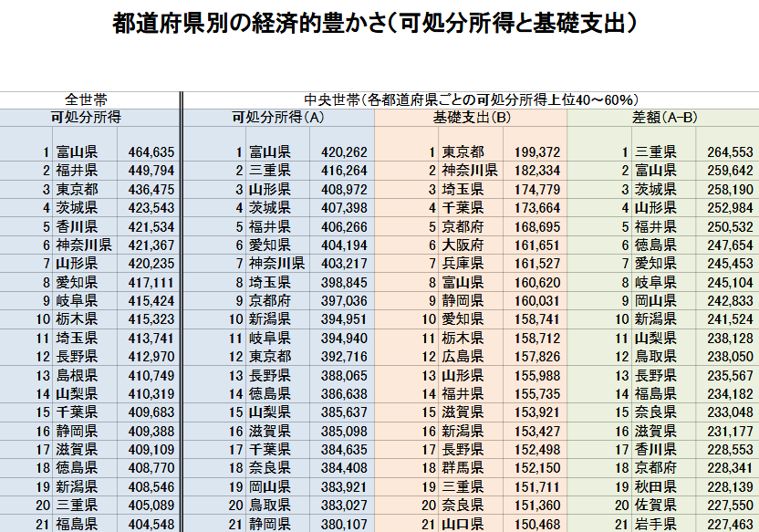Viewport: 759px width, 532px height.
Task: Select 秋田県 in the 差額 list
Action: (x=656, y=486)
